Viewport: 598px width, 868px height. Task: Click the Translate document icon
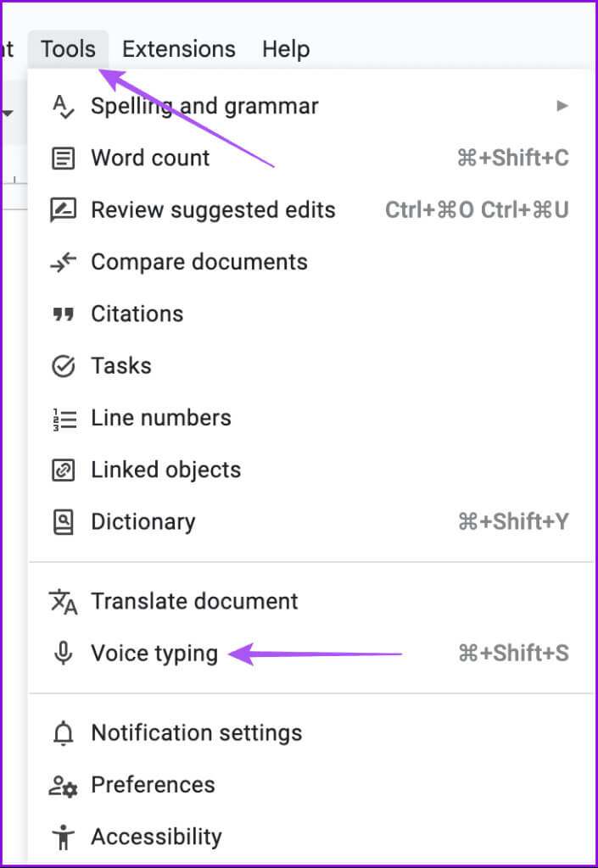coord(64,602)
